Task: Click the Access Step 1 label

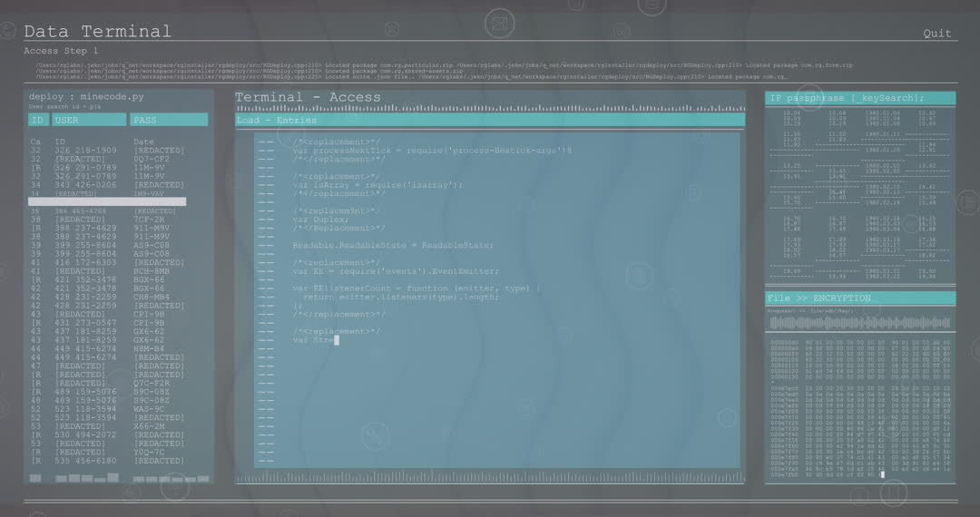Action: tap(61, 51)
